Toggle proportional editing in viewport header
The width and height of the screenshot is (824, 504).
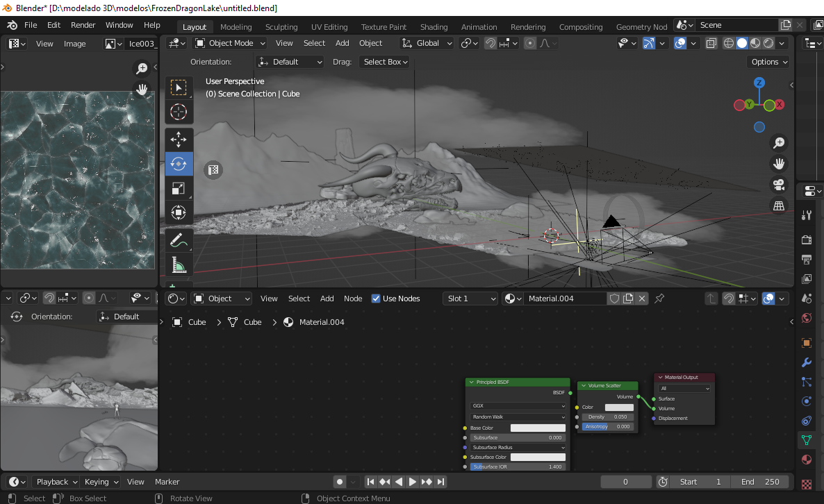529,43
